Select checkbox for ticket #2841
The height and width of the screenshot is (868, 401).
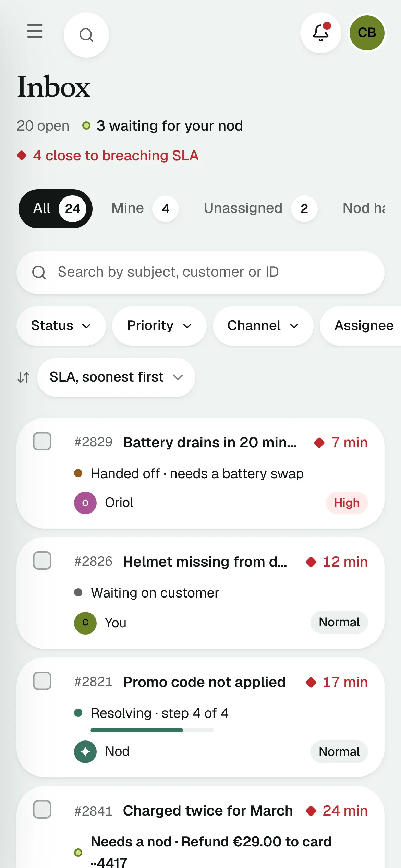[42, 809]
